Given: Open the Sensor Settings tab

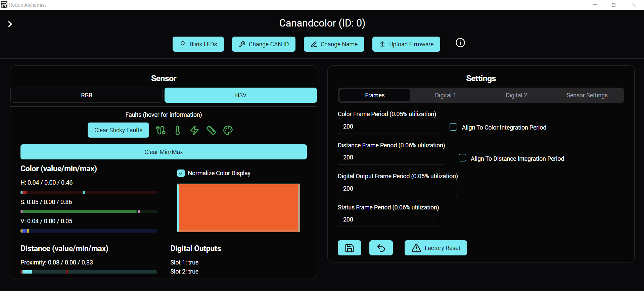Looking at the screenshot, I should [x=587, y=95].
